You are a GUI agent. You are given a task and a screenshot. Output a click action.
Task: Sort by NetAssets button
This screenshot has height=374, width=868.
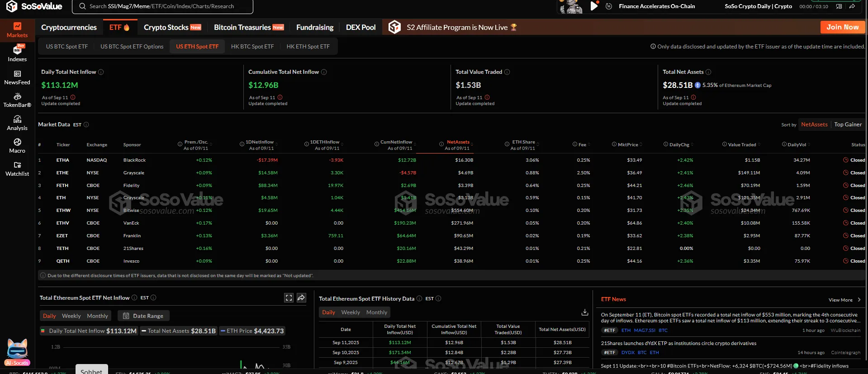point(814,125)
